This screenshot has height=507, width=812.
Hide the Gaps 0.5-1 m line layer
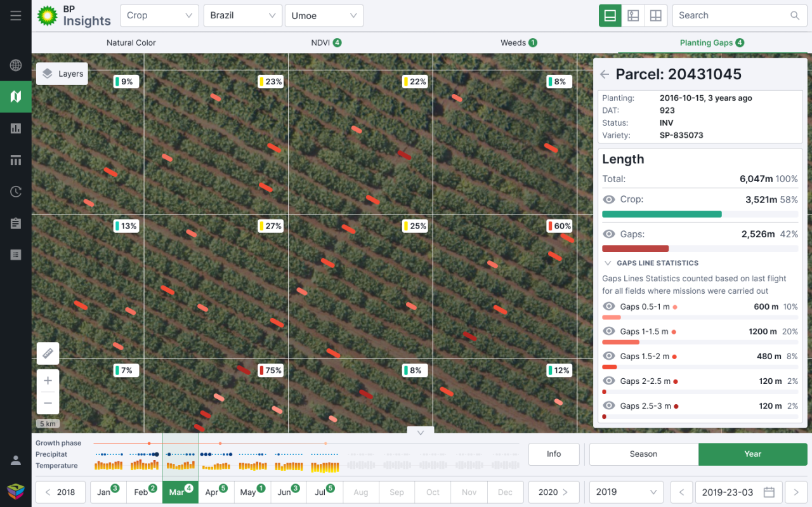coord(608,306)
